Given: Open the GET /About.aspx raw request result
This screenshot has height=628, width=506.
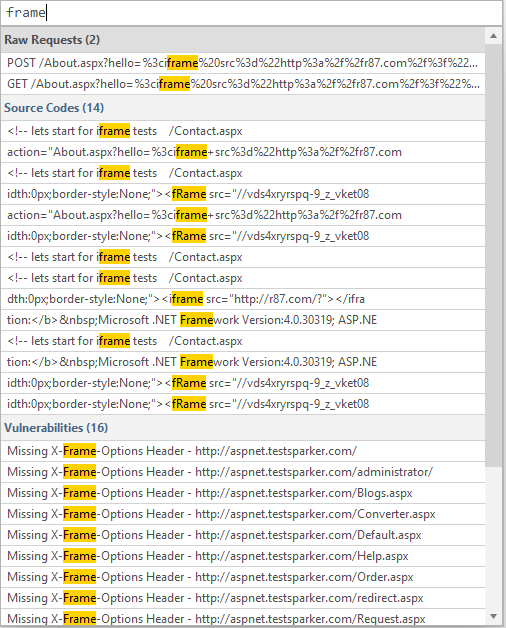Looking at the screenshot, I should point(243,84).
